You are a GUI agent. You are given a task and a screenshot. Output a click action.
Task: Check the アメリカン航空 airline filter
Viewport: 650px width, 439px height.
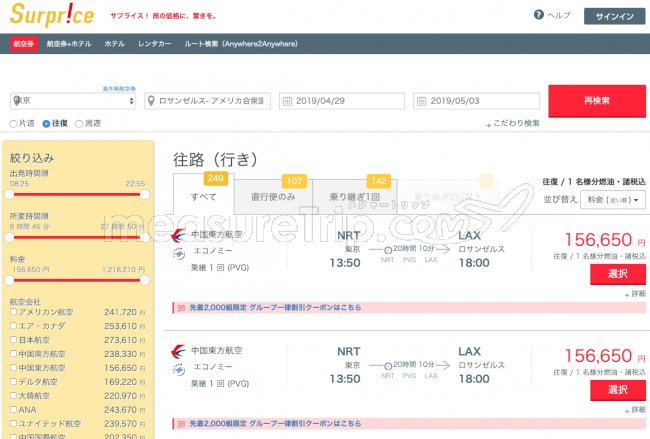tap(13, 312)
